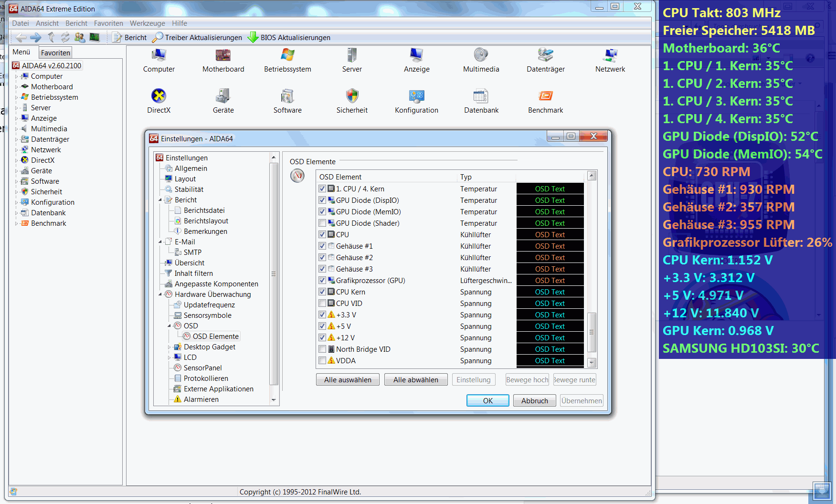Enable the GPU Diode (Shader) checkbox

tap(322, 223)
